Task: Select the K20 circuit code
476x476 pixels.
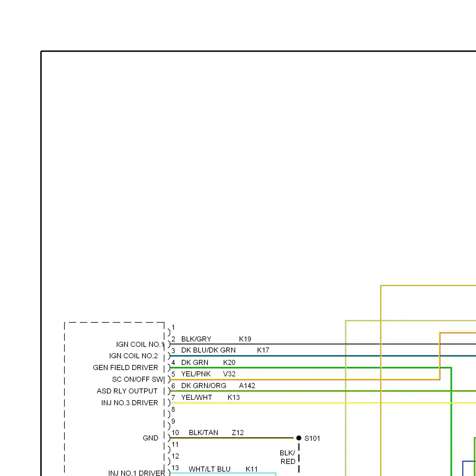Action: (x=229, y=362)
